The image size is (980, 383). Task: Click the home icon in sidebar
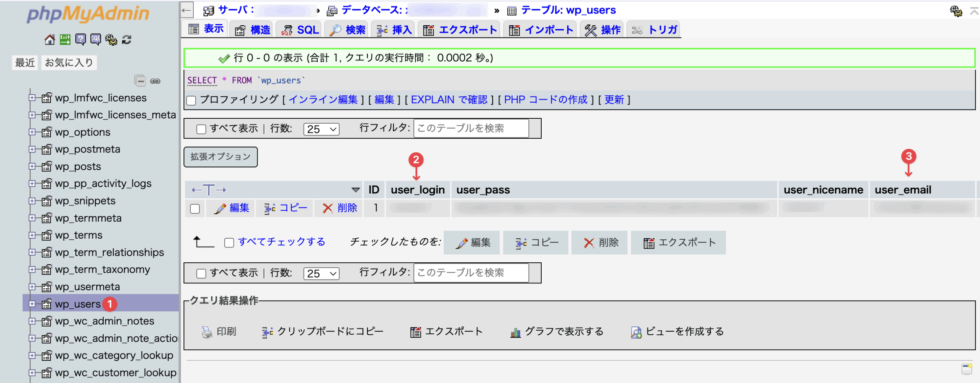tap(49, 39)
